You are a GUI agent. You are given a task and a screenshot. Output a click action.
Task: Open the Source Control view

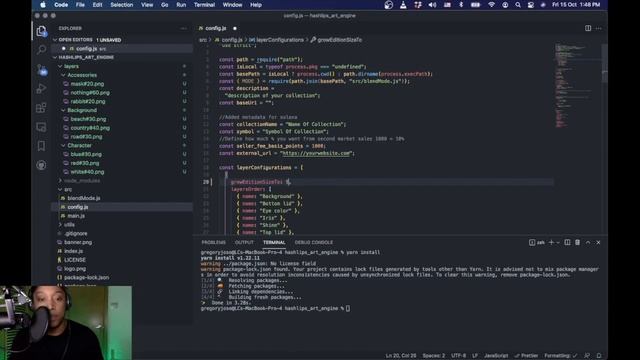coord(41,69)
